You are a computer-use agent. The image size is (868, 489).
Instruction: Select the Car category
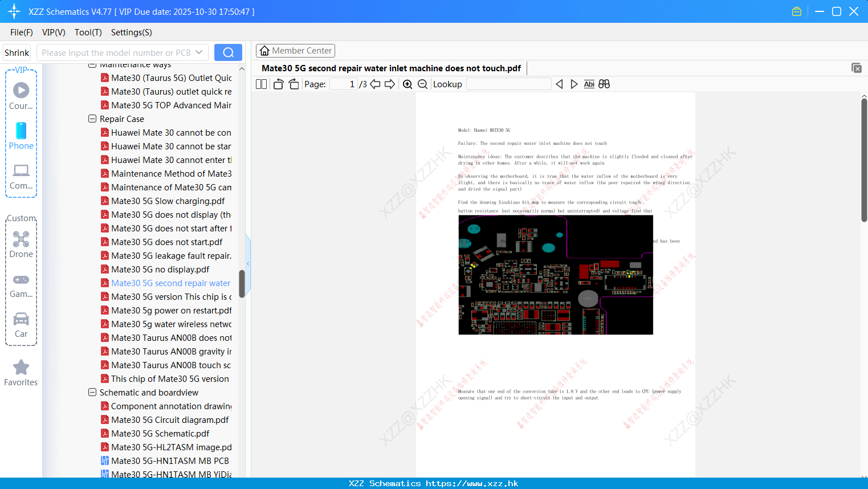click(x=21, y=325)
